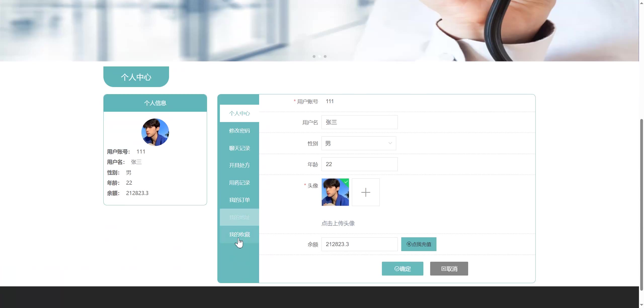Click the round profile photo in 个人信息
The width and height of the screenshot is (644, 308).
coord(155,132)
